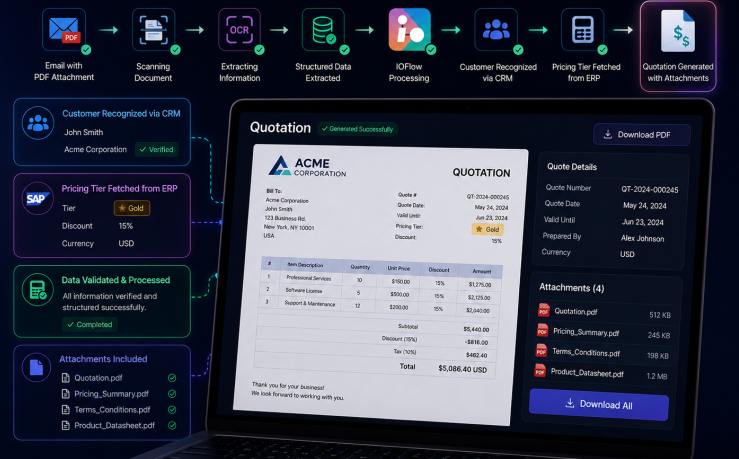Click the green check beside Quotation.pdf in Attachments Included
The image size is (739, 459).
point(172,377)
